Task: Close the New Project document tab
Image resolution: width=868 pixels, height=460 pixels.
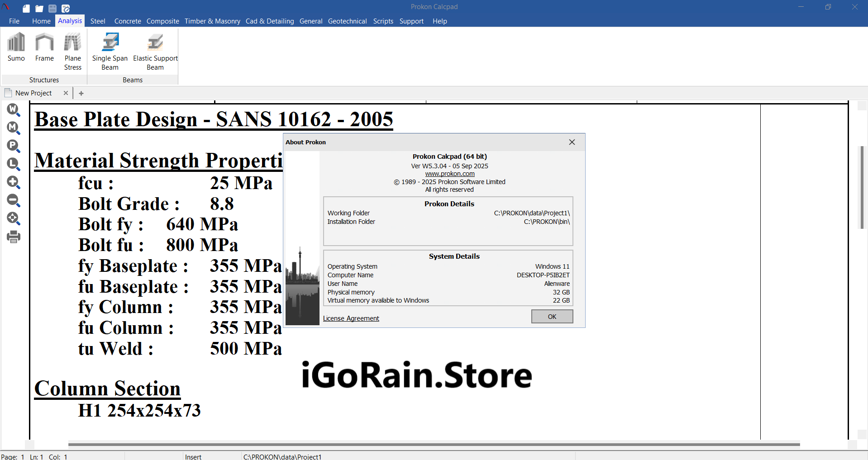Action: 66,93
